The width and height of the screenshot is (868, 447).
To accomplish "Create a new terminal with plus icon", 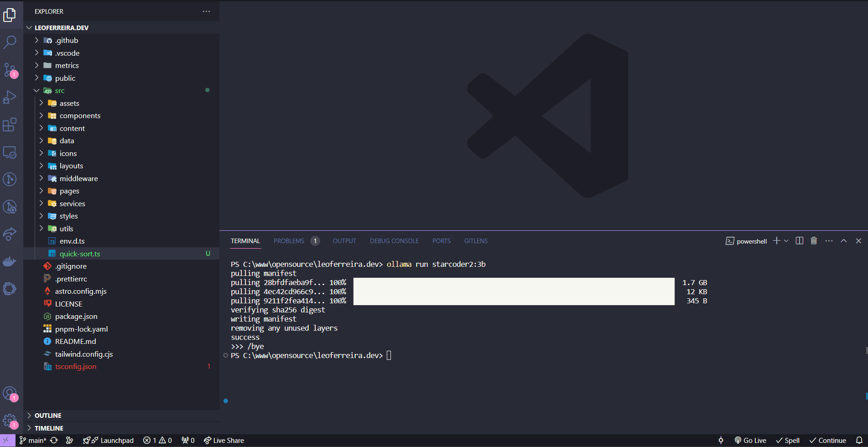I will (776, 241).
